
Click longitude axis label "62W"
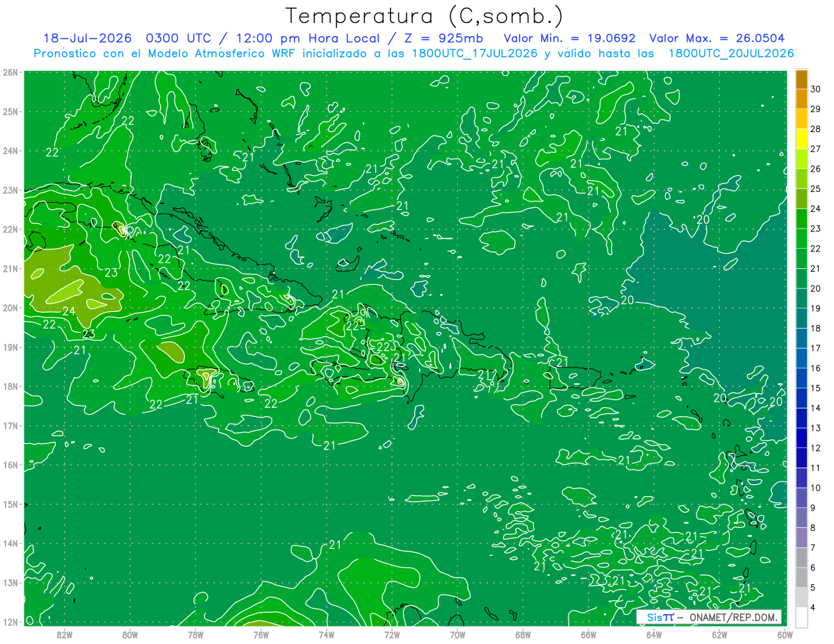coord(719,634)
